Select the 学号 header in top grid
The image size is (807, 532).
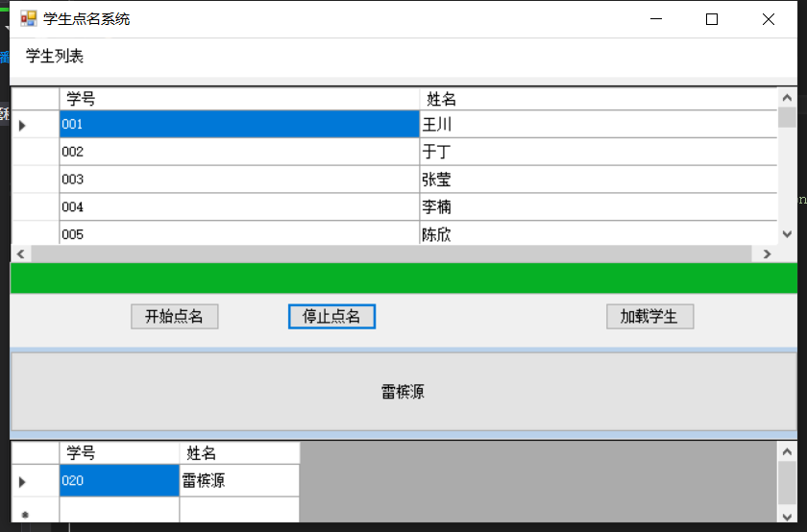(239, 99)
